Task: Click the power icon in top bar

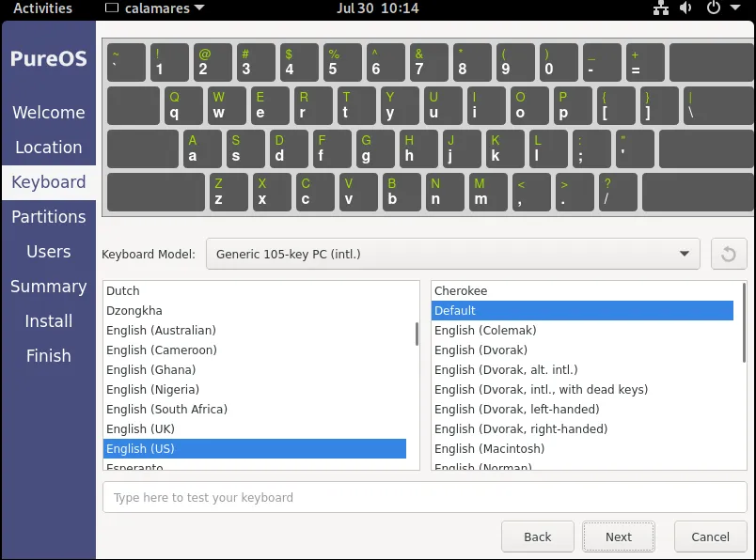Action: [x=713, y=8]
